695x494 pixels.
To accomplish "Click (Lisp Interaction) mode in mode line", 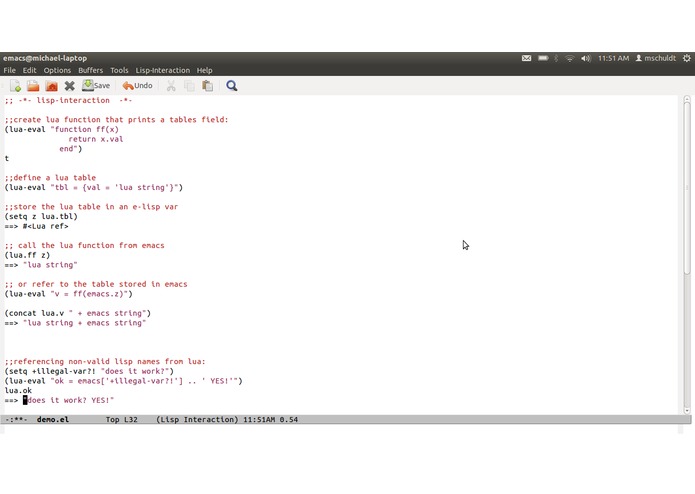I will pos(197,419).
